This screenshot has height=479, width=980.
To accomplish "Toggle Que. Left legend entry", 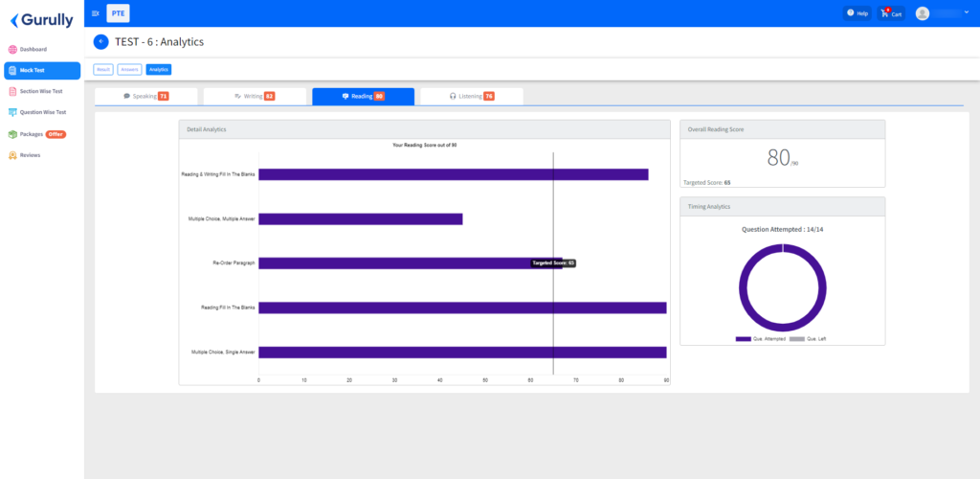I will pyautogui.click(x=808, y=339).
